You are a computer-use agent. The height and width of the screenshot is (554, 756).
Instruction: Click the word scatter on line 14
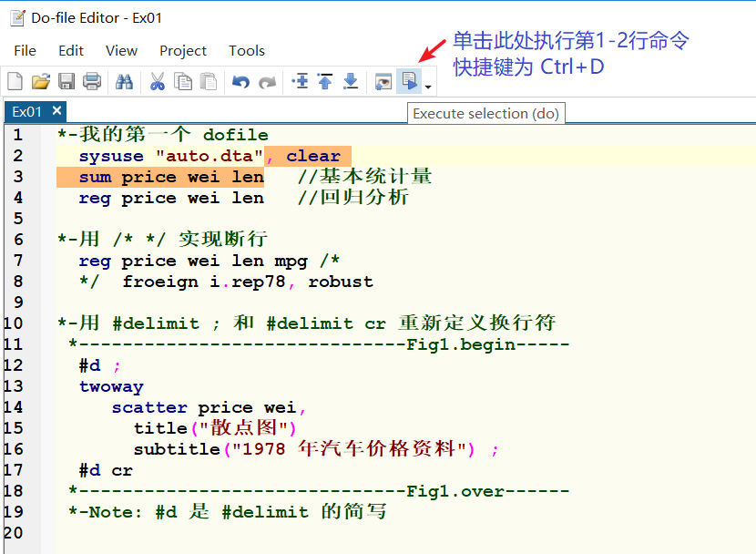pos(149,407)
